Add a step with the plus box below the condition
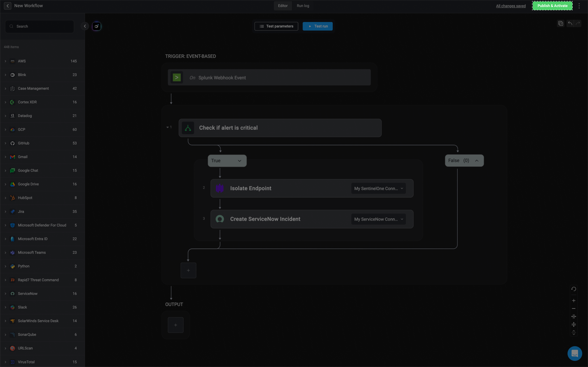Screen dimensions: 588x367 [188, 270]
